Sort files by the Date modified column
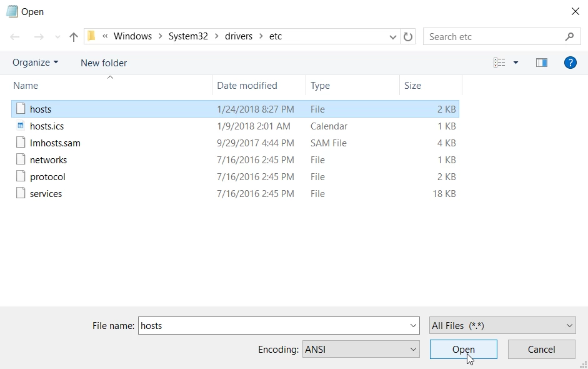 click(246, 85)
